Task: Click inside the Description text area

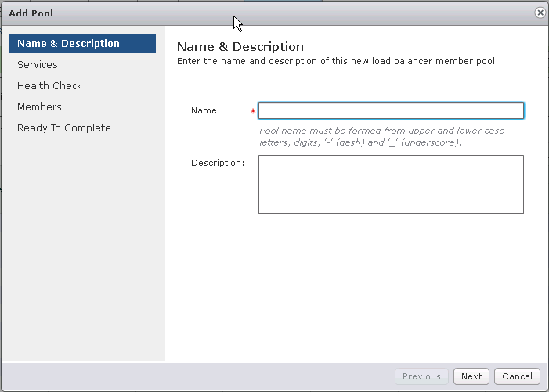Action: point(391,185)
